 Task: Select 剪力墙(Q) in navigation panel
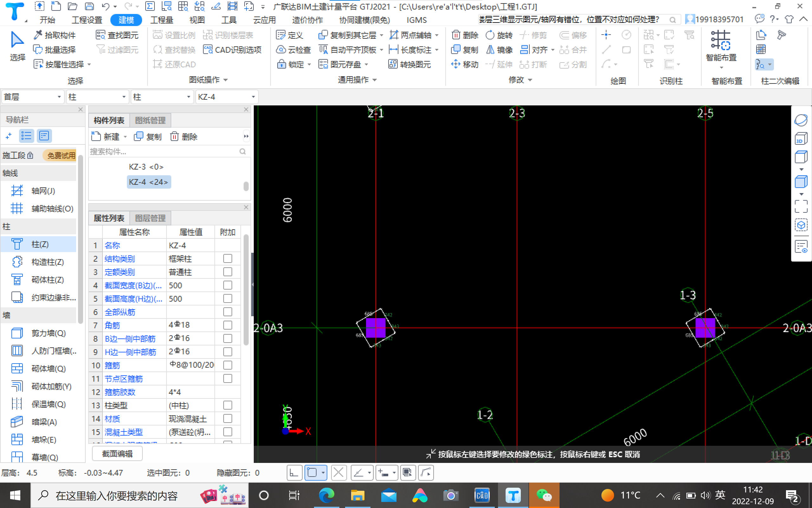click(39, 333)
